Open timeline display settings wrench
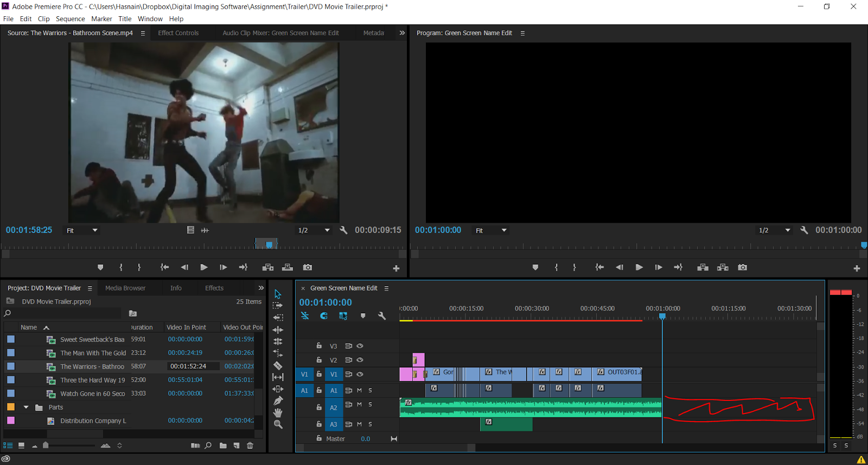Screen dimensions: 868x465 point(382,315)
